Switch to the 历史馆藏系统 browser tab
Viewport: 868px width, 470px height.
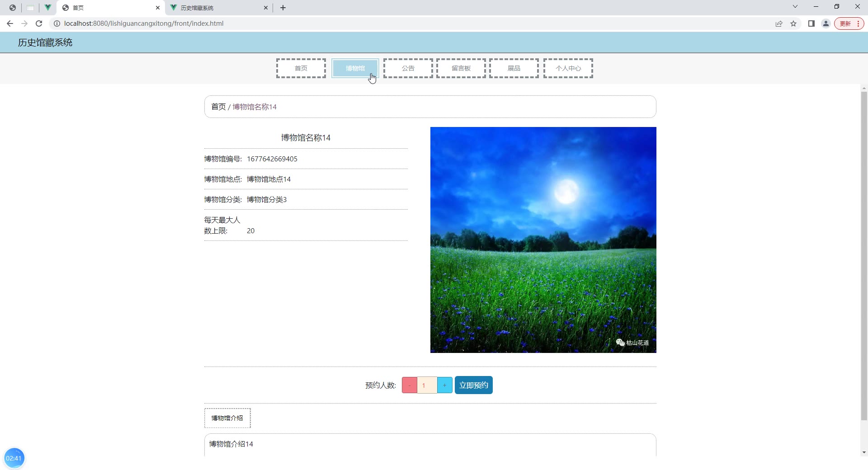219,8
